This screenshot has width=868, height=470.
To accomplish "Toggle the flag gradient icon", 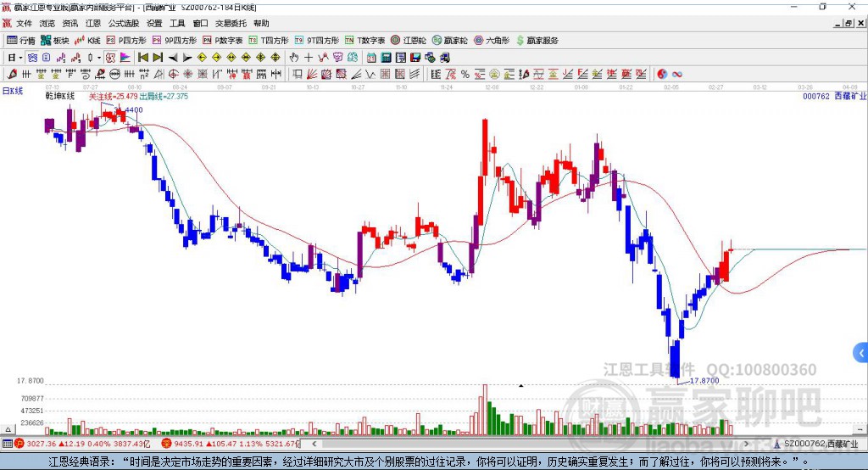I will 125,58.
